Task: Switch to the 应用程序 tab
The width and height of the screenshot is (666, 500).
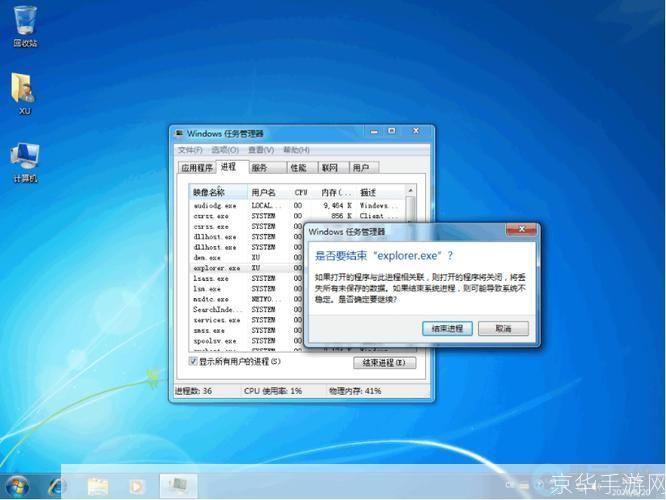Action: 197,168
